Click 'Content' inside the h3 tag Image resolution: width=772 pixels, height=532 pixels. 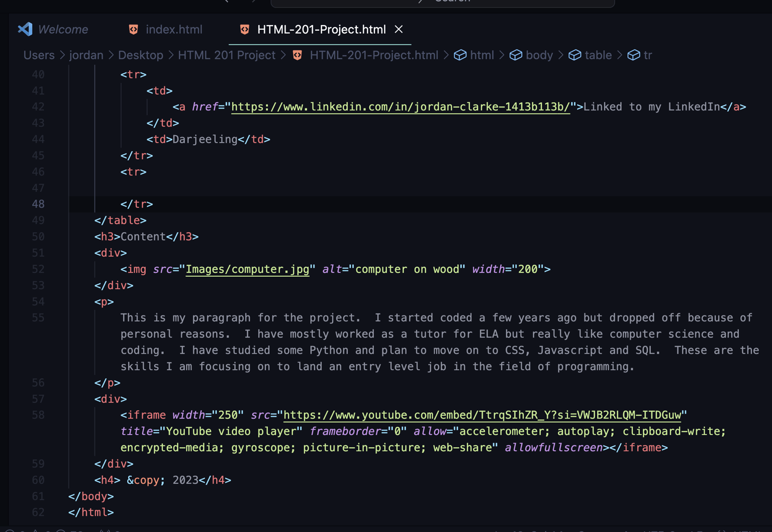click(143, 237)
